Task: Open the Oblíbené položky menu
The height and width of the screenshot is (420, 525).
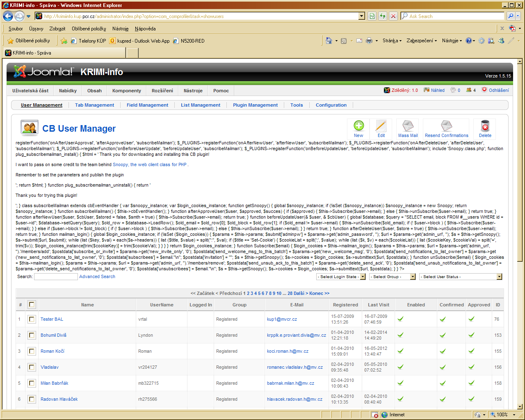Action: point(89,29)
